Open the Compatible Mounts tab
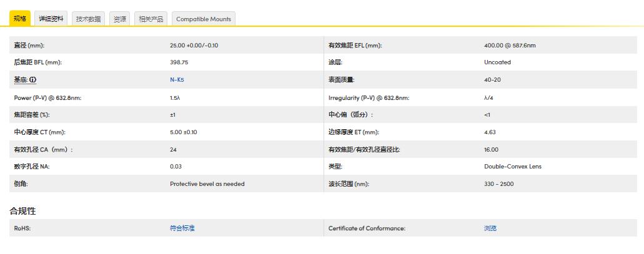 pos(203,19)
